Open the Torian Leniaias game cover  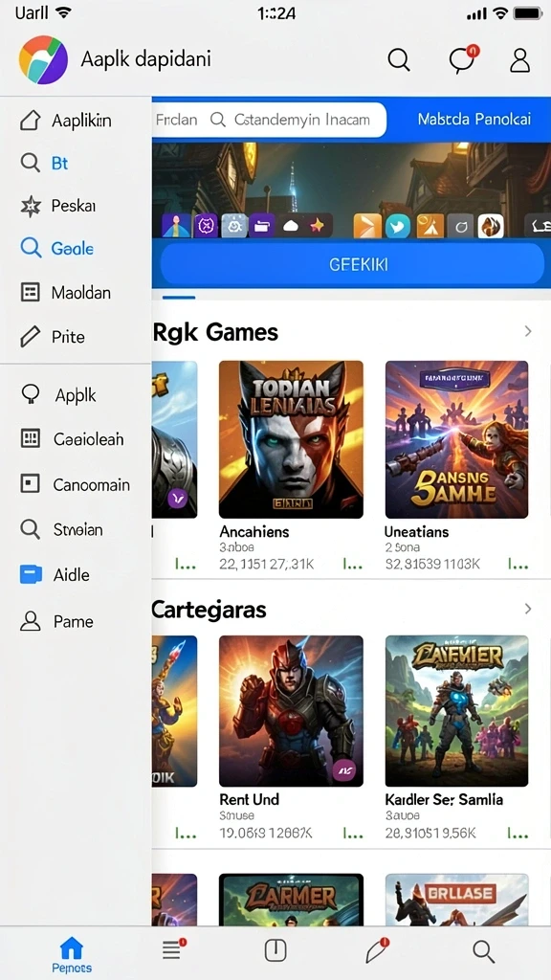pyautogui.click(x=291, y=439)
